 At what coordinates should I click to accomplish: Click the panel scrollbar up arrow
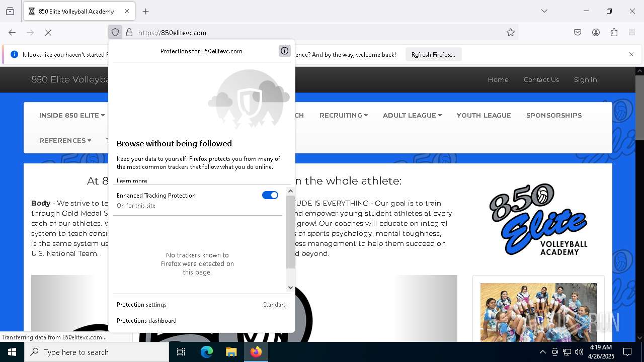290,191
